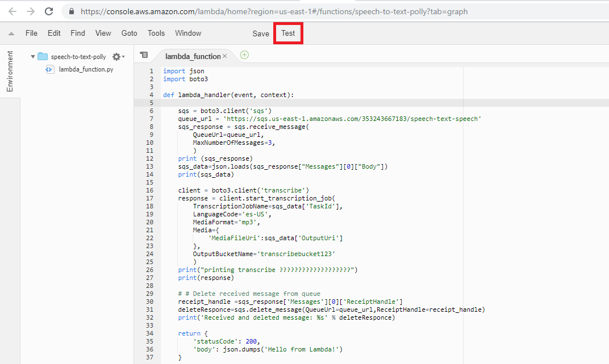609x364 pixels.
Task: Click line number 5 in the gutter
Action: click(x=152, y=103)
